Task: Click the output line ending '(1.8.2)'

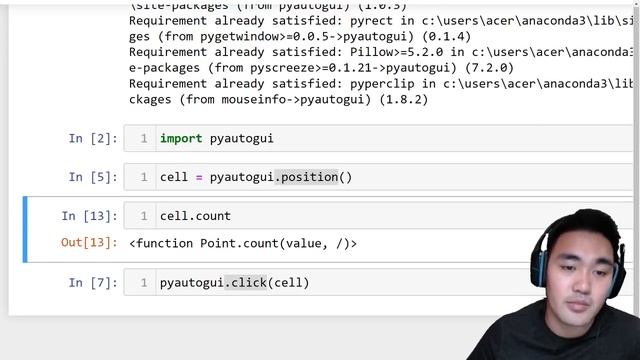Action: pos(278,100)
